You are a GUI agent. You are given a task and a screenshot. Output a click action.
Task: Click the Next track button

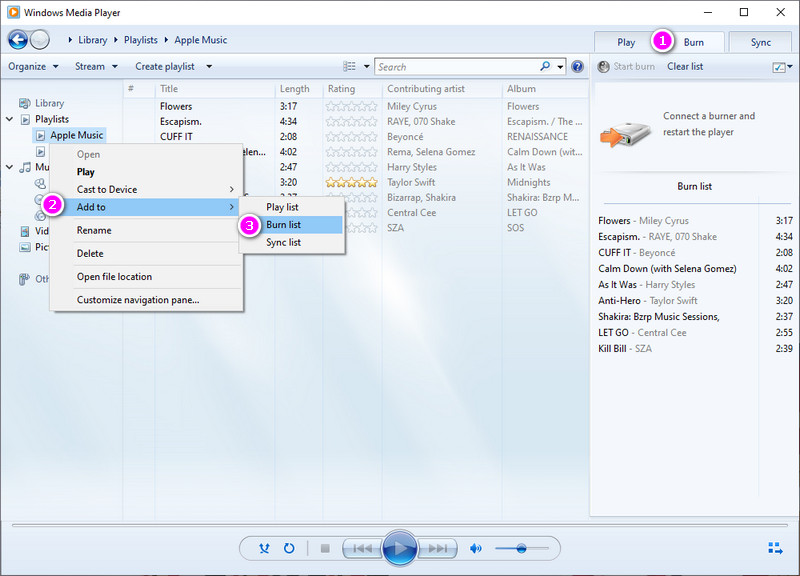[437, 548]
